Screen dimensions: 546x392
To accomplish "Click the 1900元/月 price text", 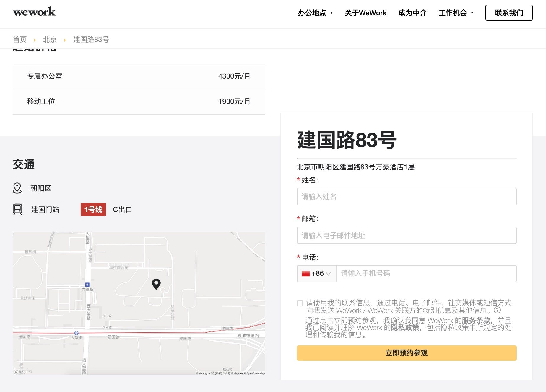I will [x=234, y=102].
